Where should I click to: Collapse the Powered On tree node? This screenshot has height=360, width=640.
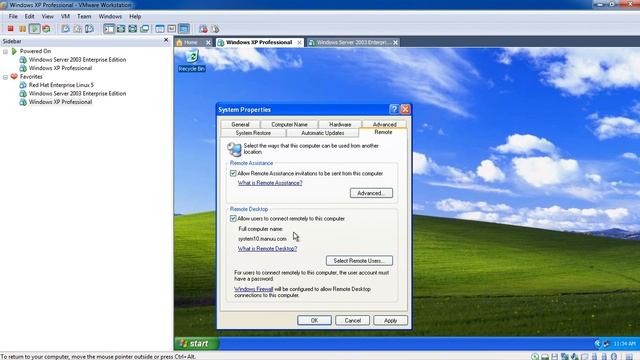point(5,51)
